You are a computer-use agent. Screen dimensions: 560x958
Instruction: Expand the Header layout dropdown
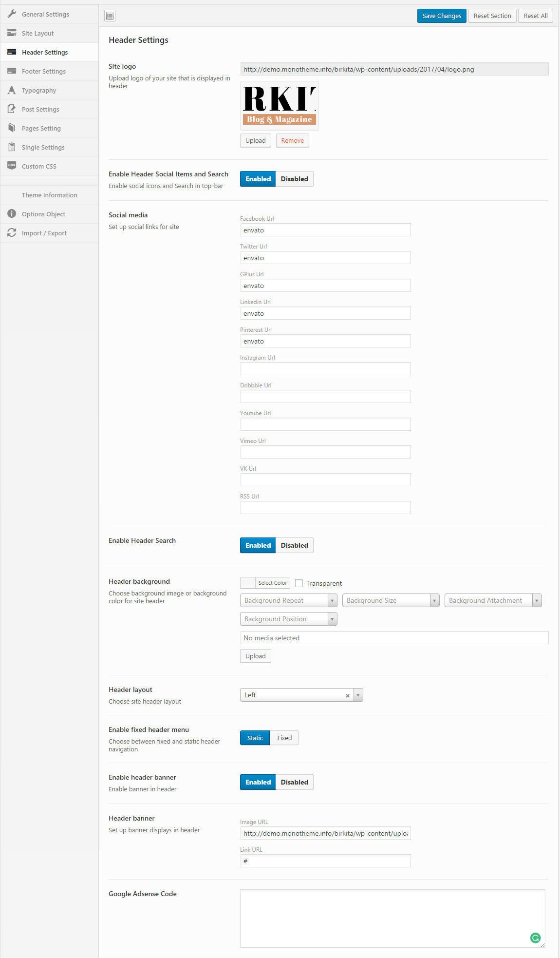[x=358, y=695]
